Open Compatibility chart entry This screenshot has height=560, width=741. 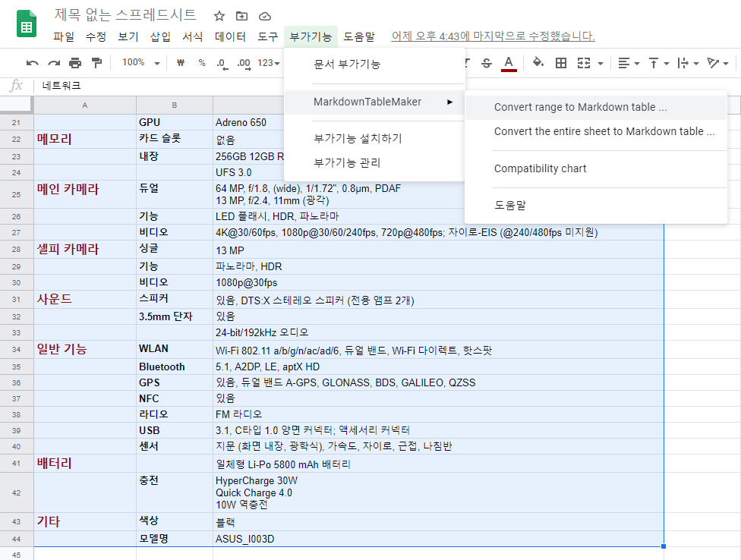point(595,168)
